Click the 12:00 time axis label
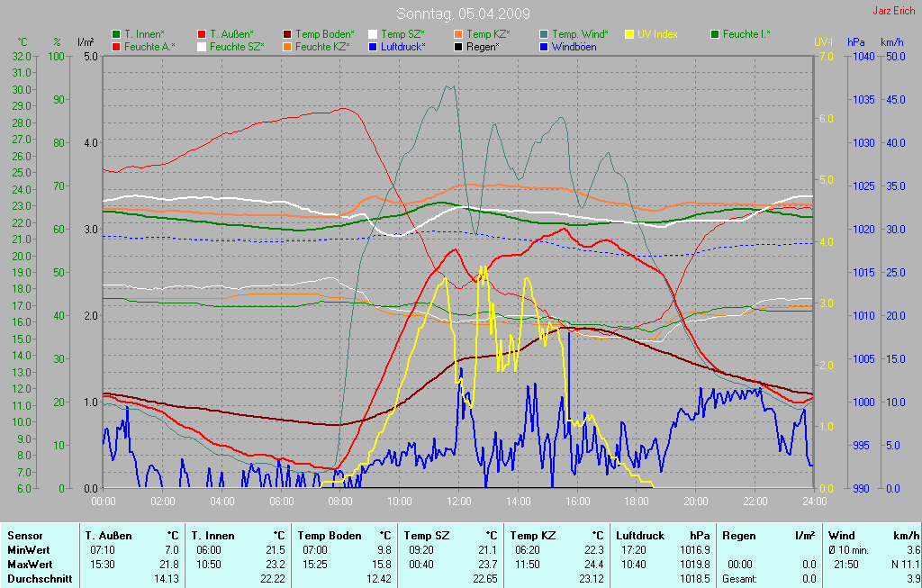This screenshot has height=588, width=922. point(459,502)
